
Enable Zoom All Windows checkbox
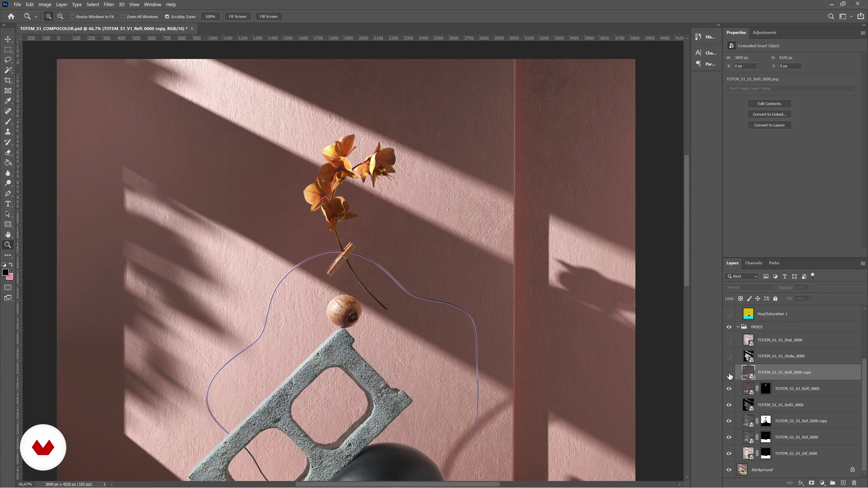123,16
